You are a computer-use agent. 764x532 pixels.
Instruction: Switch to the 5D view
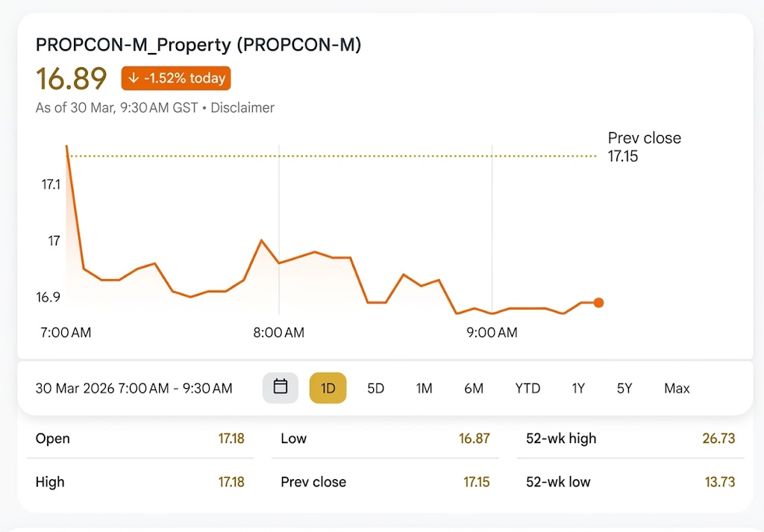click(375, 388)
